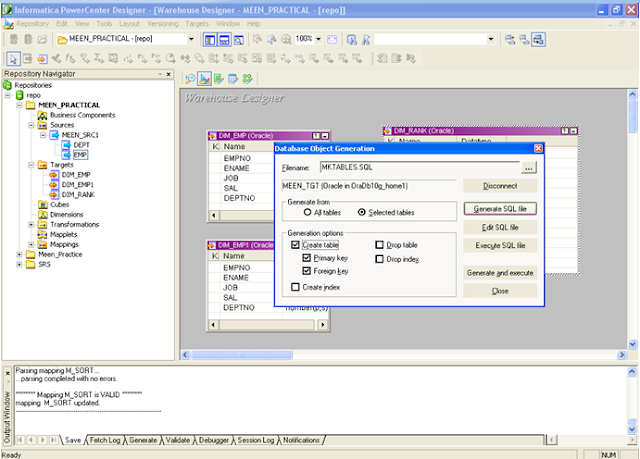Enable the Drop table checkbox
Viewport: 640px width, 459px height.
coord(379,245)
